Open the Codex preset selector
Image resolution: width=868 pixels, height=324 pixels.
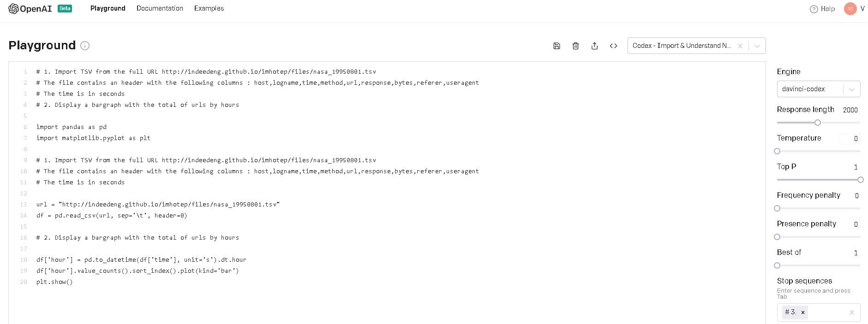pyautogui.click(x=696, y=46)
